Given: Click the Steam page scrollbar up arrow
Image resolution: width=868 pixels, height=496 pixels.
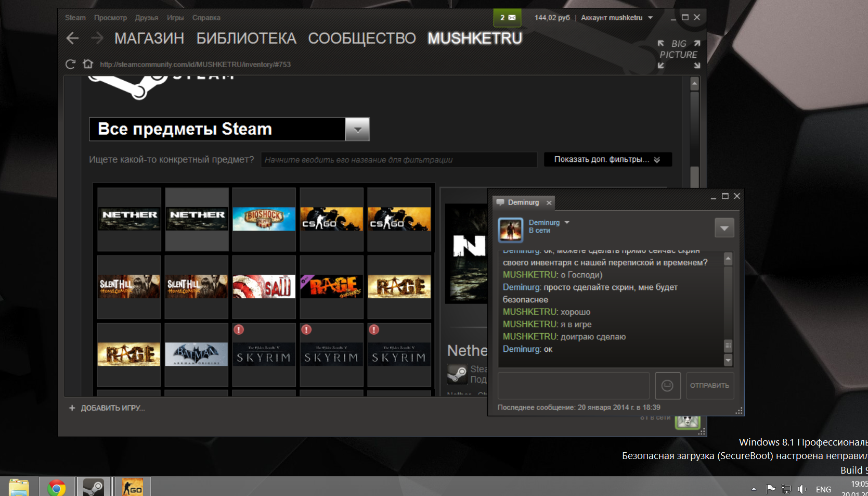Looking at the screenshot, I should point(694,83).
